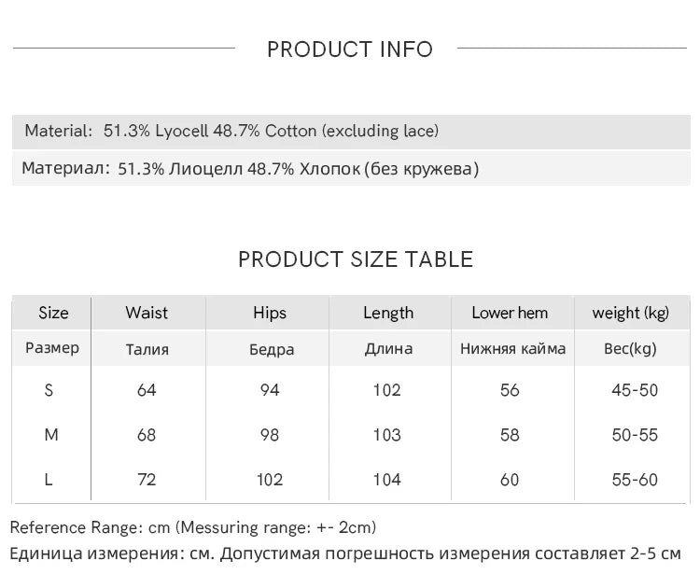700x588 pixels.
Task: Select size L row label
Action: (49, 480)
